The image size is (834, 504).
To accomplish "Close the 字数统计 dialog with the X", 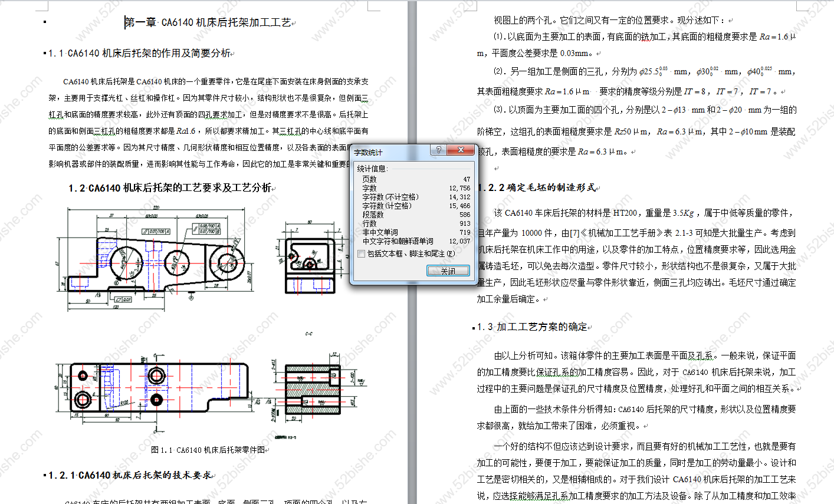I will point(461,150).
